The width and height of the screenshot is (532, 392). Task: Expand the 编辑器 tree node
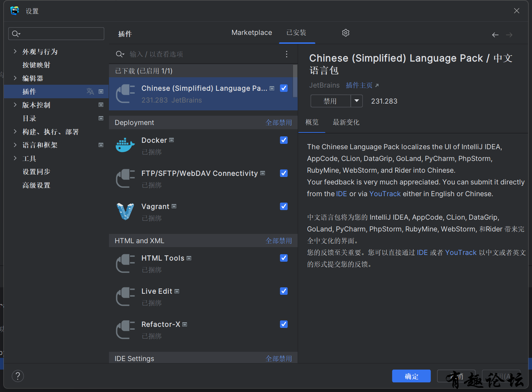(15, 78)
